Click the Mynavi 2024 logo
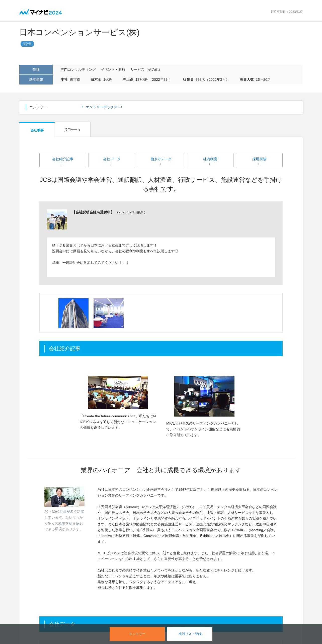Screen dimensions: 322x644 [x=41, y=12]
